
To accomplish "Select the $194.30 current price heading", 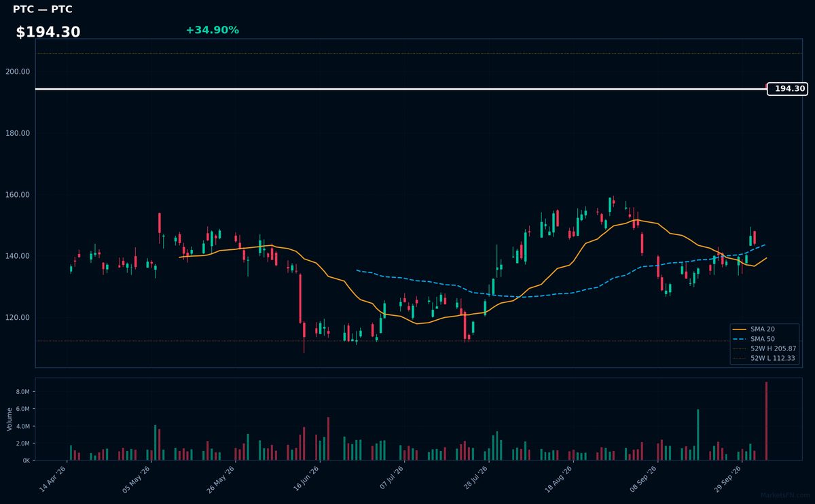I will tap(48, 32).
